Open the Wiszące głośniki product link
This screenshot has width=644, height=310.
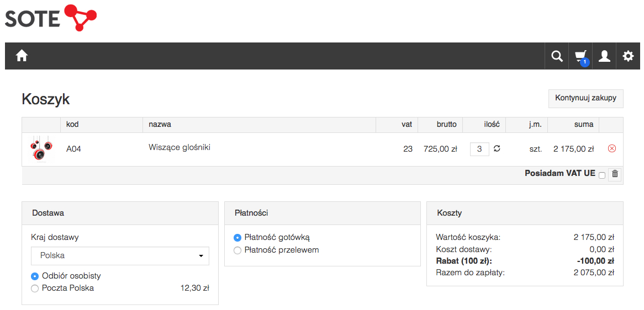[180, 148]
